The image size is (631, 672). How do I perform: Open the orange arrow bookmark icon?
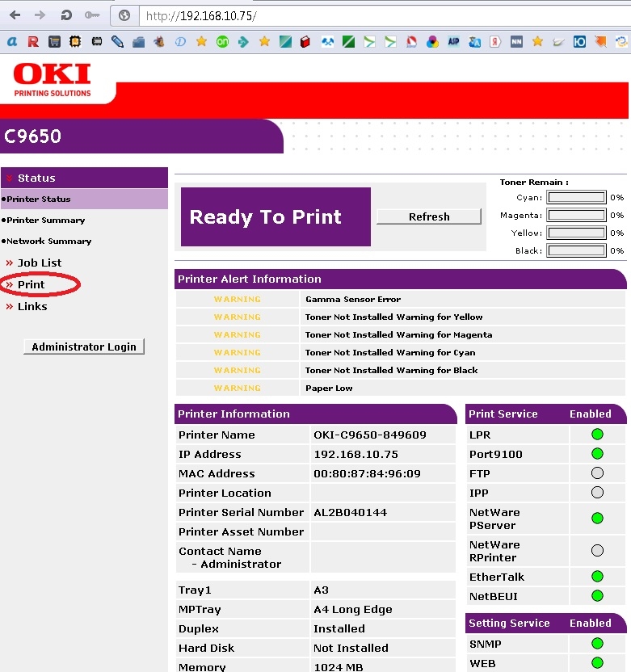pos(600,41)
